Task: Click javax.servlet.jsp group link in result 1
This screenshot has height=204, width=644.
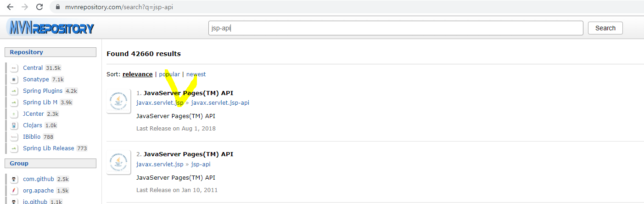Action: (x=160, y=103)
